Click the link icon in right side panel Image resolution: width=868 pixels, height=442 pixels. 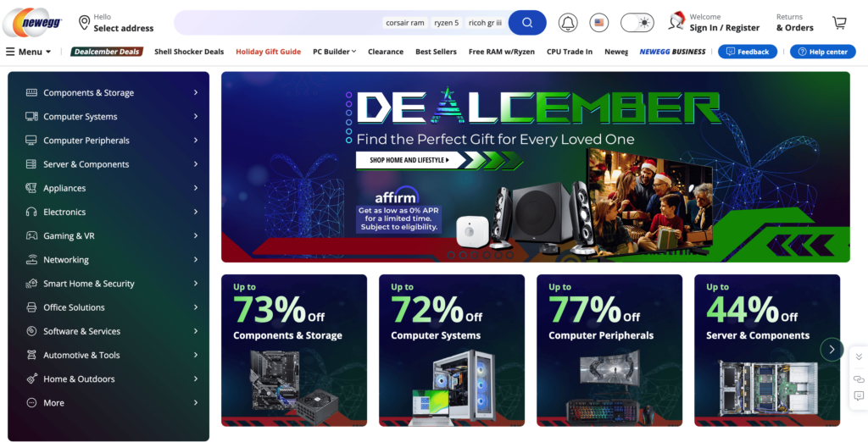pos(859,379)
